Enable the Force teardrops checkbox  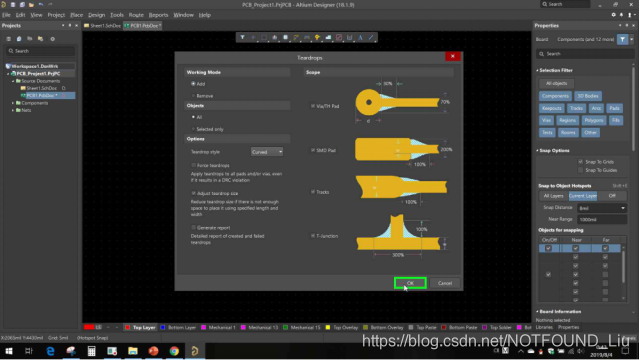(194, 165)
